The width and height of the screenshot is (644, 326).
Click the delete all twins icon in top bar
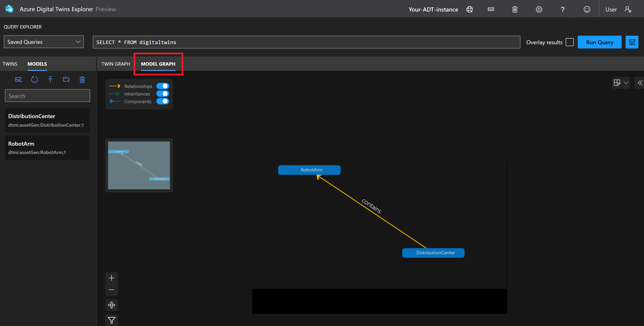[x=515, y=9]
